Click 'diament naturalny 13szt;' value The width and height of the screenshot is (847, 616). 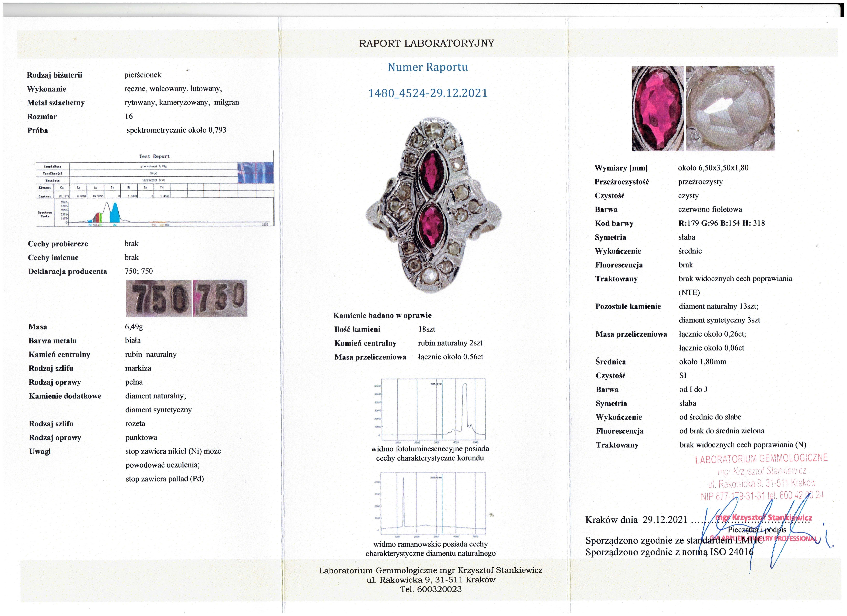(x=719, y=306)
